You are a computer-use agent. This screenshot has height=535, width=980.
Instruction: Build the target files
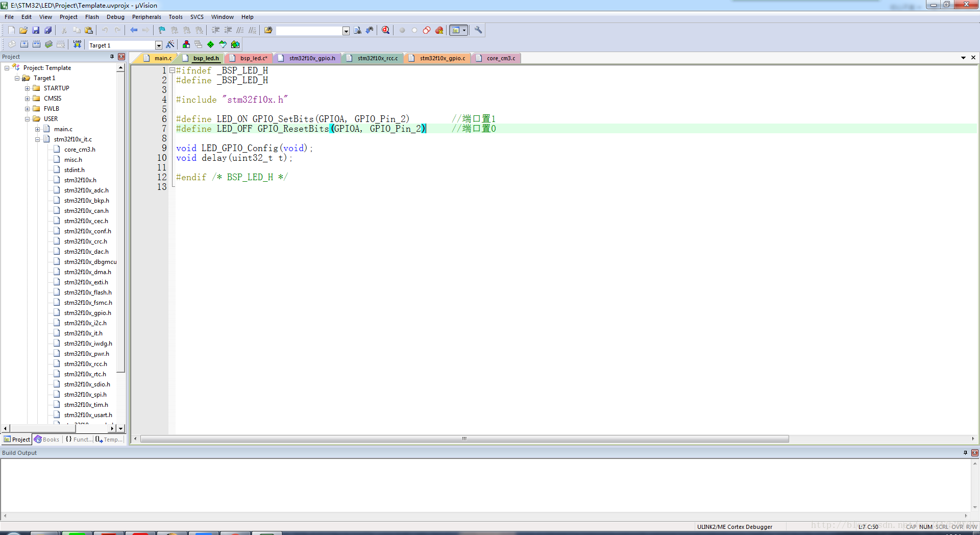click(24, 44)
